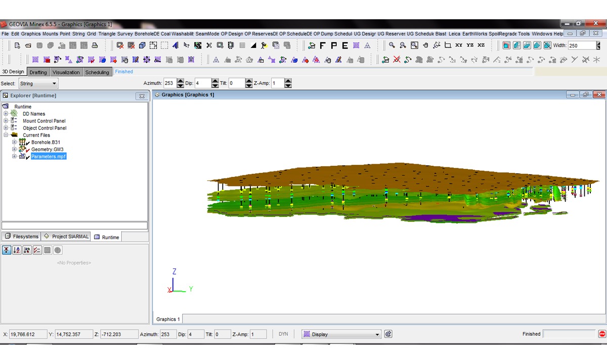607x364 pixels.
Task: Toggle the first blue cube view mode
Action: (506, 45)
